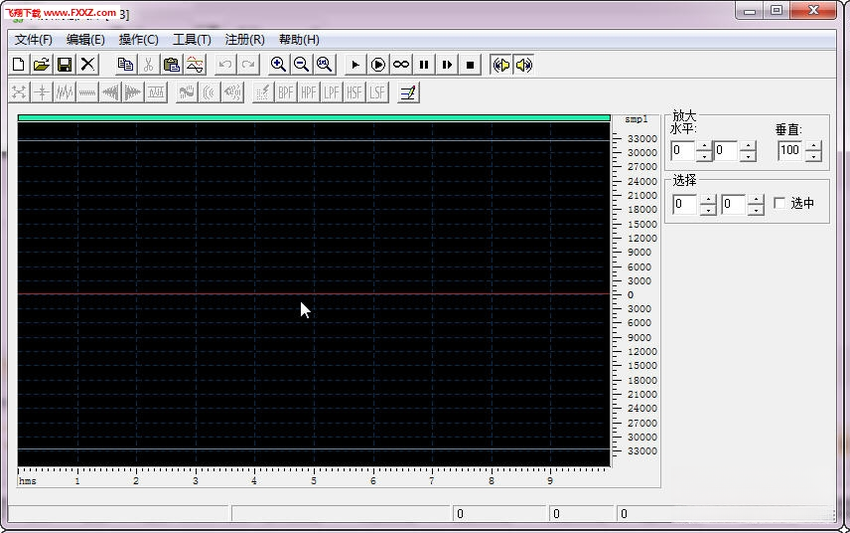The width and height of the screenshot is (850, 533).
Task: Redo the edit with the redo arrow
Action: (248, 65)
